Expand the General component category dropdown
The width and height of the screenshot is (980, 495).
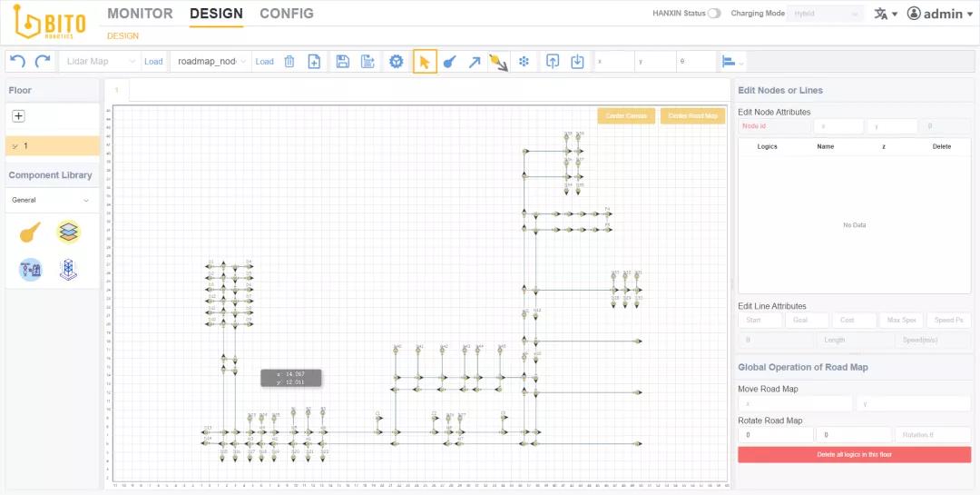point(51,200)
